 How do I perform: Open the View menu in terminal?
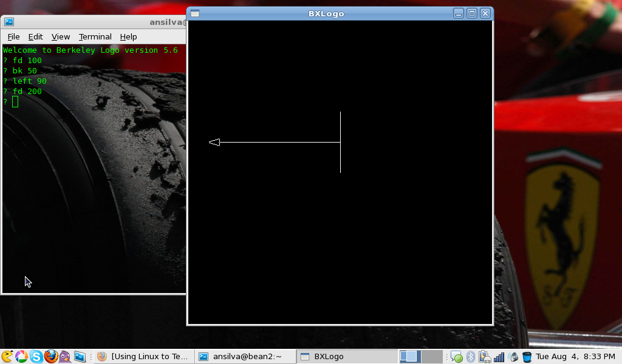pyautogui.click(x=61, y=37)
